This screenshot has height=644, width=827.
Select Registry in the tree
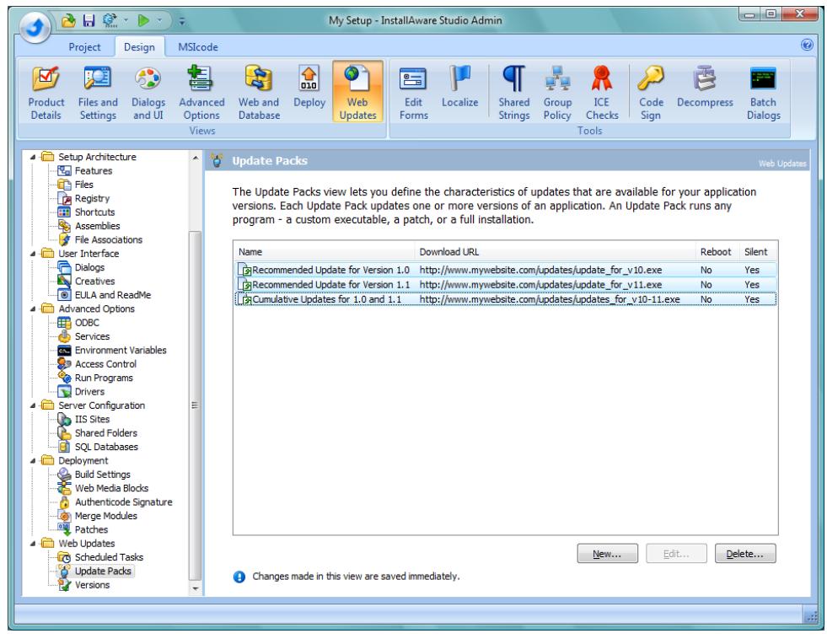[92, 198]
